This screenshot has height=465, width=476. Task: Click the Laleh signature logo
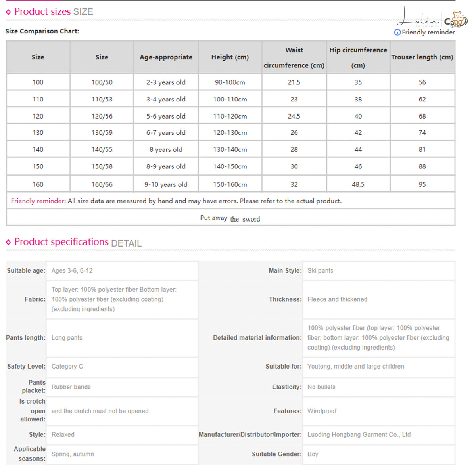tap(418, 17)
